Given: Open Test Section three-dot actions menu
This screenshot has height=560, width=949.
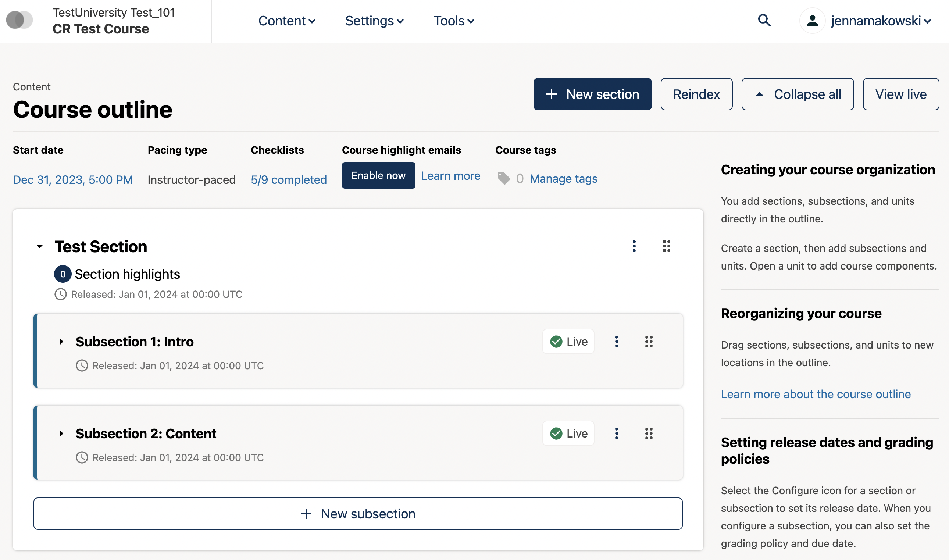Looking at the screenshot, I should [634, 246].
